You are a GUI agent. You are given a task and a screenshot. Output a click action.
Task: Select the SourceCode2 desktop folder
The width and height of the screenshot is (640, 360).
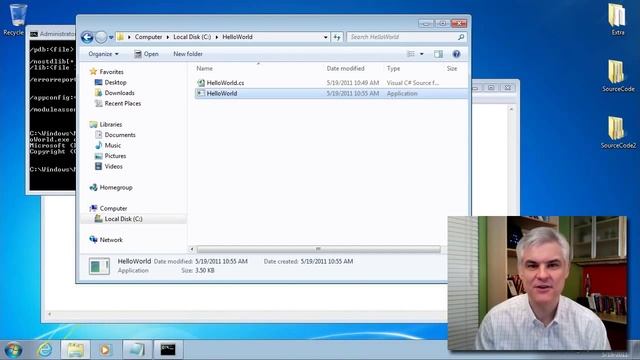click(618, 133)
